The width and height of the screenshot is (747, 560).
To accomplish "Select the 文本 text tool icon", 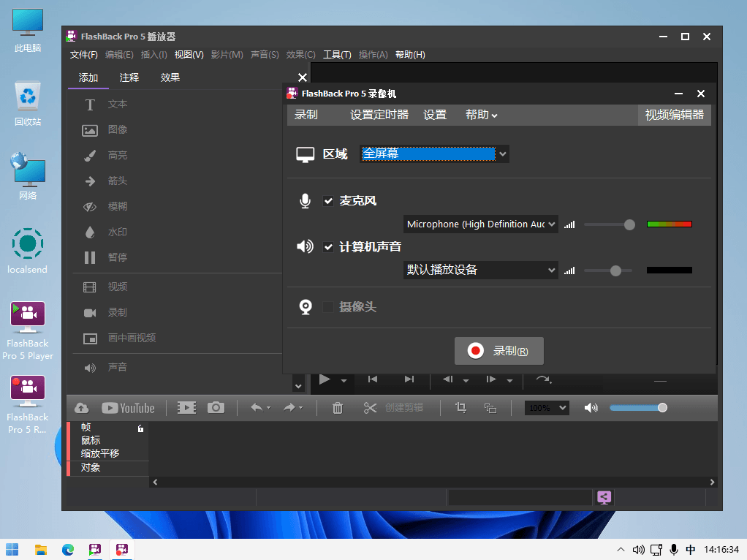I will (x=90, y=105).
